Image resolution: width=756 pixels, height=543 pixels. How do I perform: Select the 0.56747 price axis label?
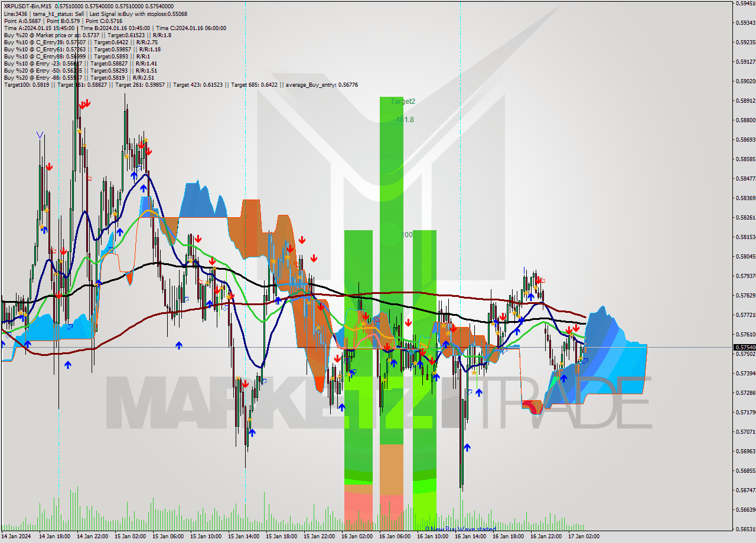click(x=746, y=490)
